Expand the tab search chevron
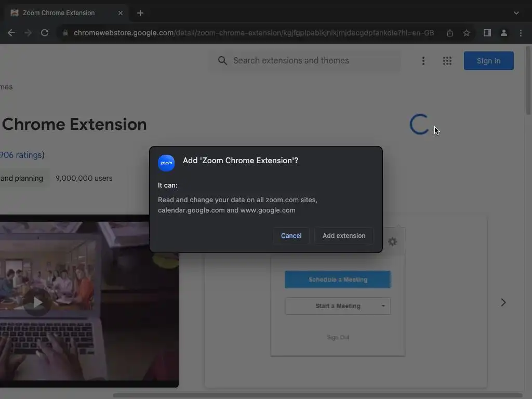 coord(516,13)
